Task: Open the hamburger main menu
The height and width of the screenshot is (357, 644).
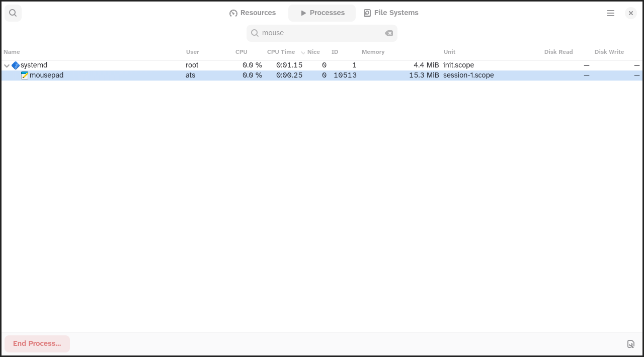Action: point(611,13)
